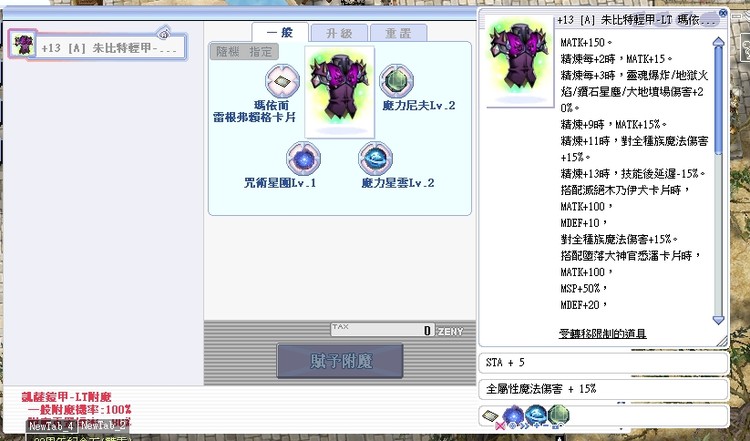Switch to the NewTab_4 chat tab
Image resolution: width=750 pixels, height=441 pixels.
[50, 426]
